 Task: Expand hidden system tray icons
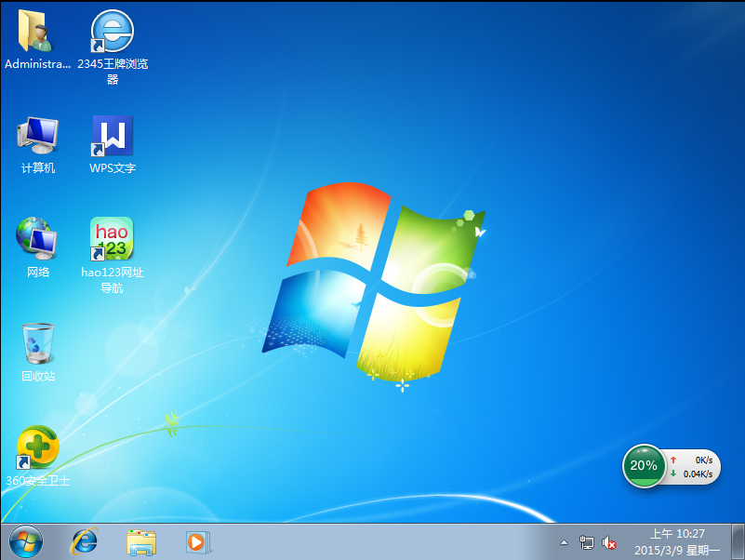pyautogui.click(x=564, y=542)
